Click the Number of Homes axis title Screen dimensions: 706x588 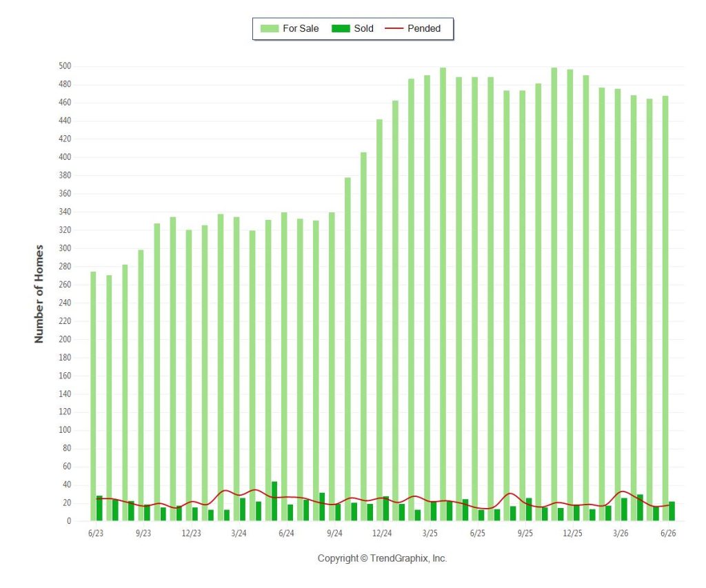tap(39, 294)
